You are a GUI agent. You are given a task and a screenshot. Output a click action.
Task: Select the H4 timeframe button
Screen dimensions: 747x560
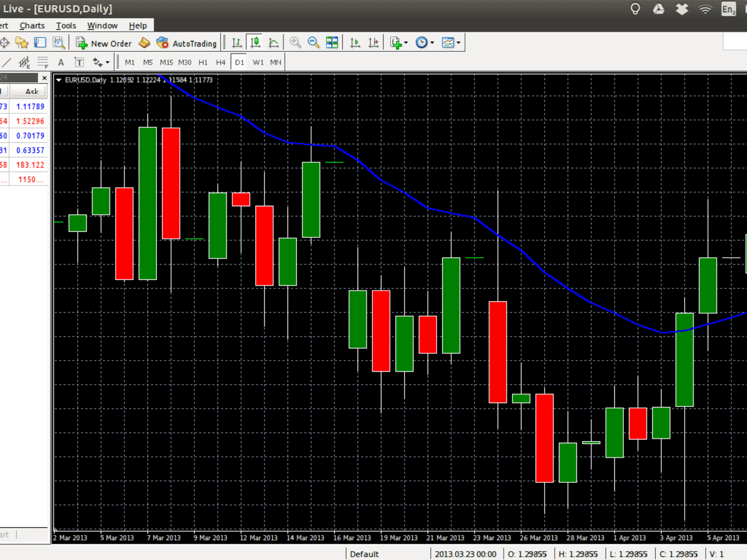220,62
